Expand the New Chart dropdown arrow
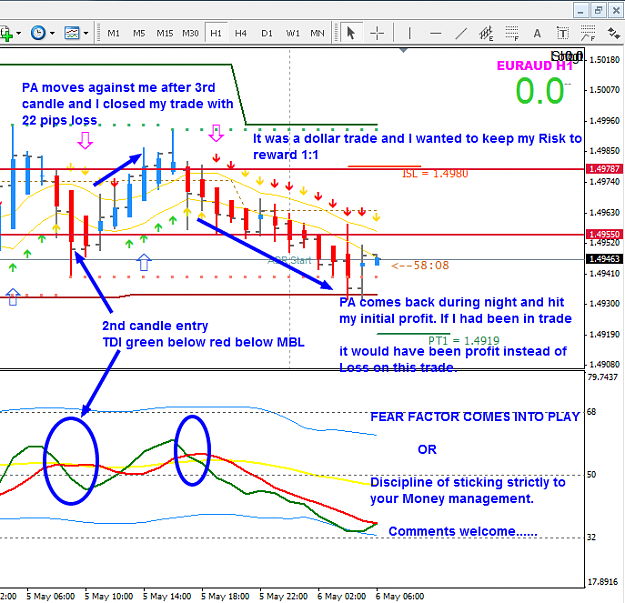The width and height of the screenshot is (625, 603). coord(18,33)
